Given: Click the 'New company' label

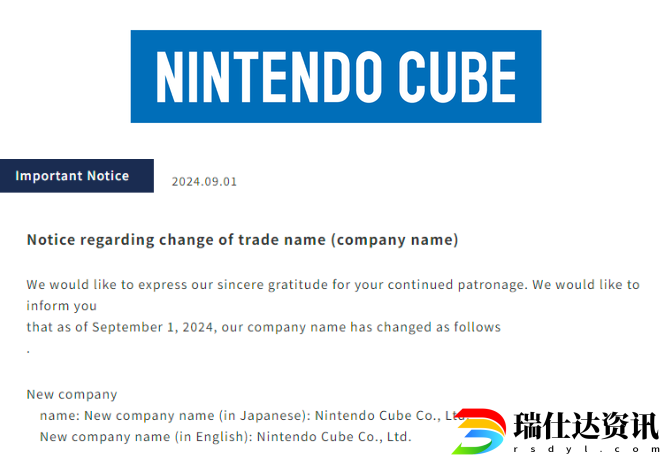Looking at the screenshot, I should coord(72,394).
